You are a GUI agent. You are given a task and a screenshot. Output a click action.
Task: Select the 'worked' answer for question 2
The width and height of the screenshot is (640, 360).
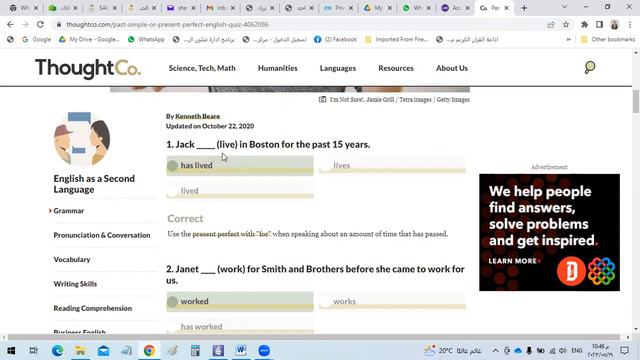(x=240, y=302)
